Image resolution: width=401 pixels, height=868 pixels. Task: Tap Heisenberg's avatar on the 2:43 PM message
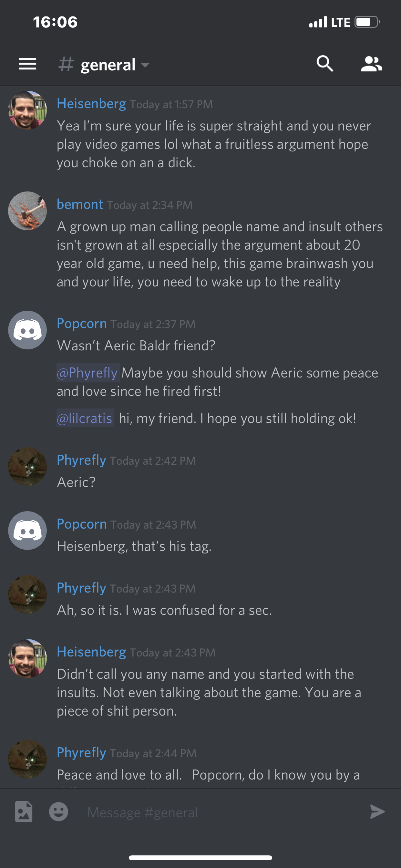pyautogui.click(x=28, y=658)
